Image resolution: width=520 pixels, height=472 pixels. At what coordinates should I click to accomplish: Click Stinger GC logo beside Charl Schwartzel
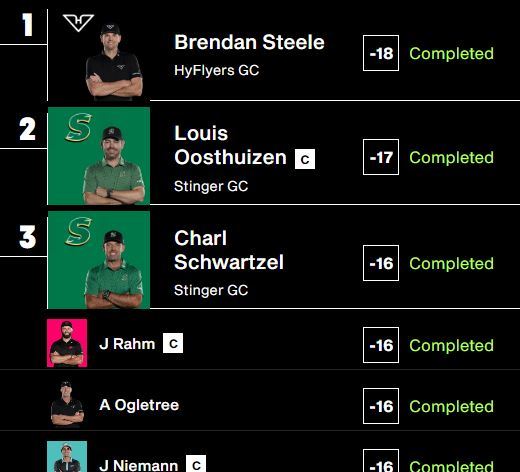pos(78,231)
